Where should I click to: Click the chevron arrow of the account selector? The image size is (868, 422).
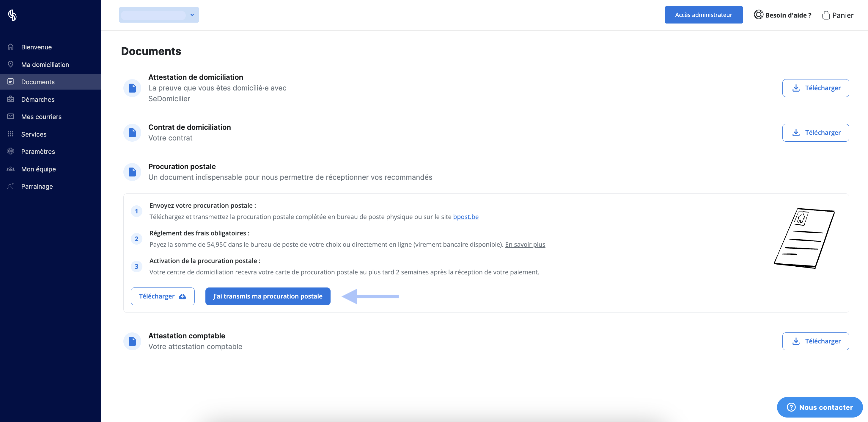192,15
